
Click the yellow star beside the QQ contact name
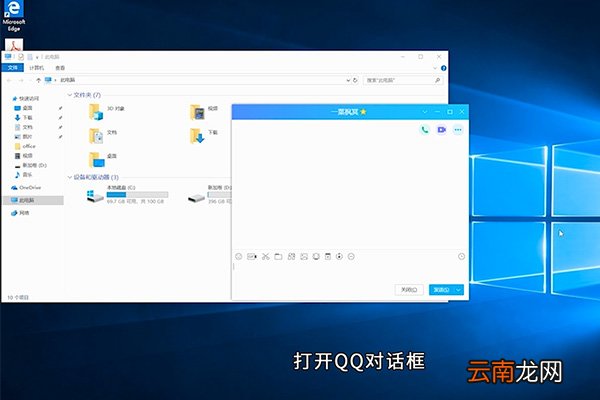[x=363, y=112]
